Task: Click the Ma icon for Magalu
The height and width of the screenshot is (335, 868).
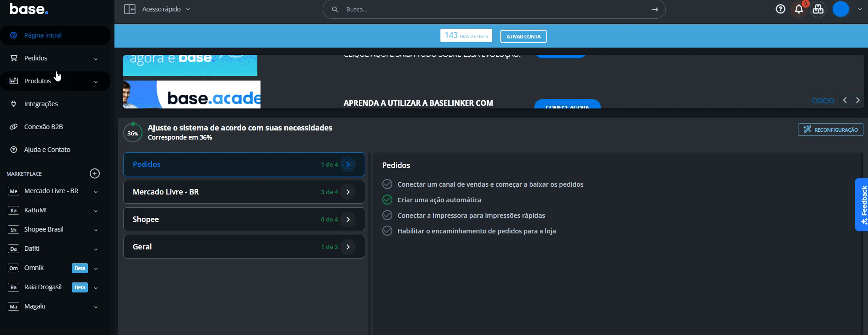Action: coord(14,307)
